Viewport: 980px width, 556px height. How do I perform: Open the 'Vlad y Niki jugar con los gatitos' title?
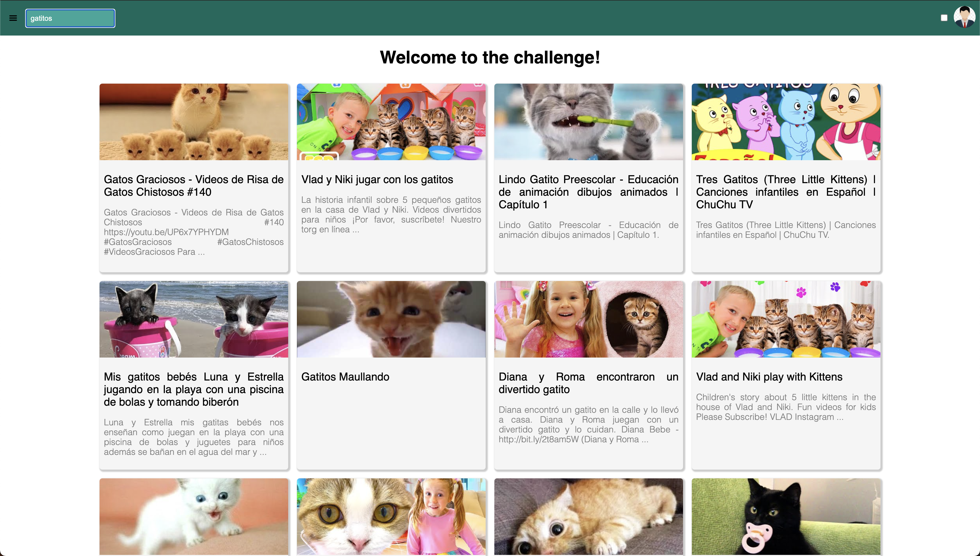(x=377, y=180)
